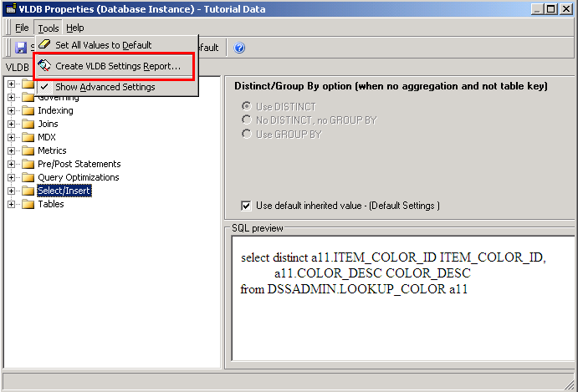The height and width of the screenshot is (392, 578).
Task: Select No DISTINCT, no GROUP BY option
Action: coord(246,120)
